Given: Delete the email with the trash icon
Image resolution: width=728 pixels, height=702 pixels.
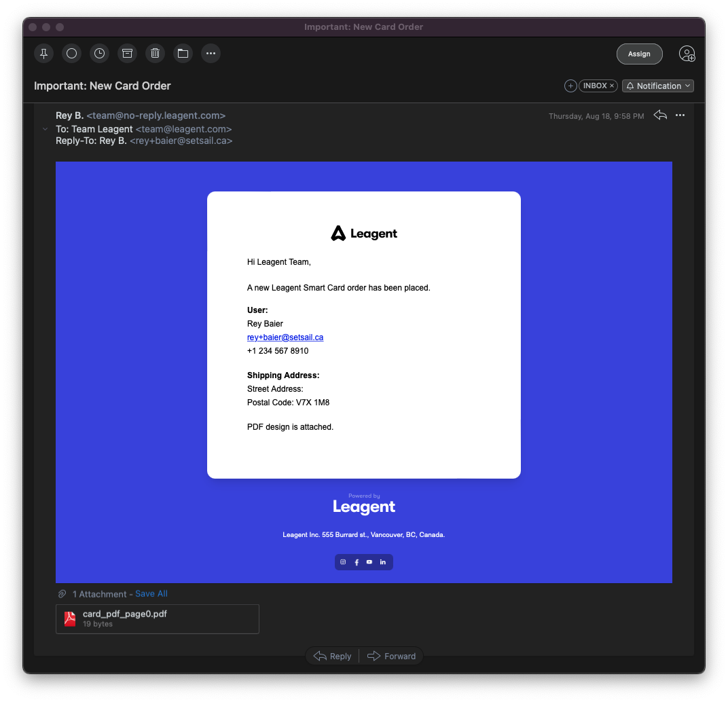Looking at the screenshot, I should (155, 54).
